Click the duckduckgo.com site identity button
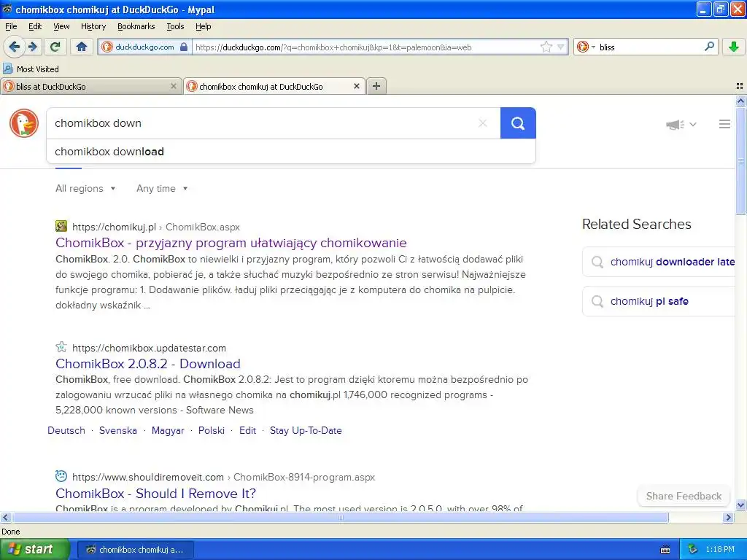This screenshot has width=747, height=560. pos(144,47)
